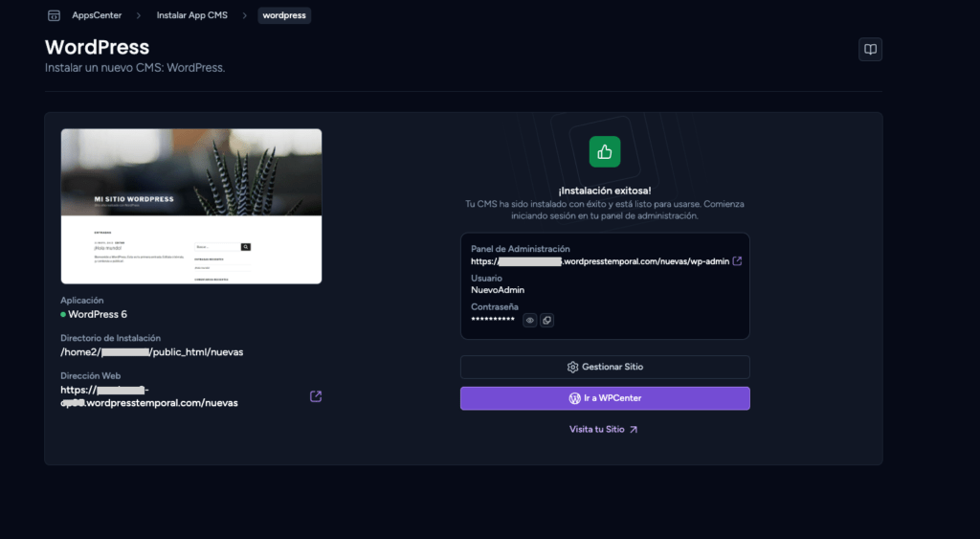Follow the Visita tu Sitio link
The width and height of the screenshot is (980, 539).
[x=597, y=430]
